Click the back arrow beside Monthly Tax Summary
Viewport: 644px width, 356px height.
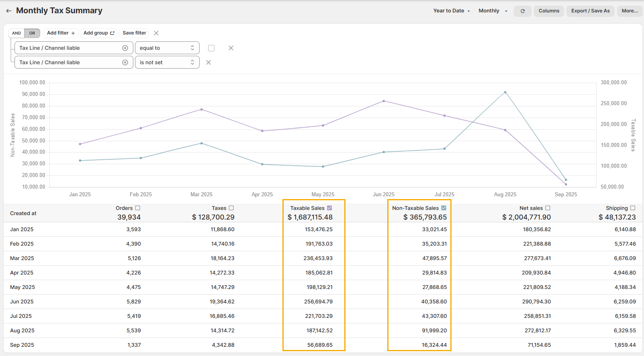pos(8,11)
